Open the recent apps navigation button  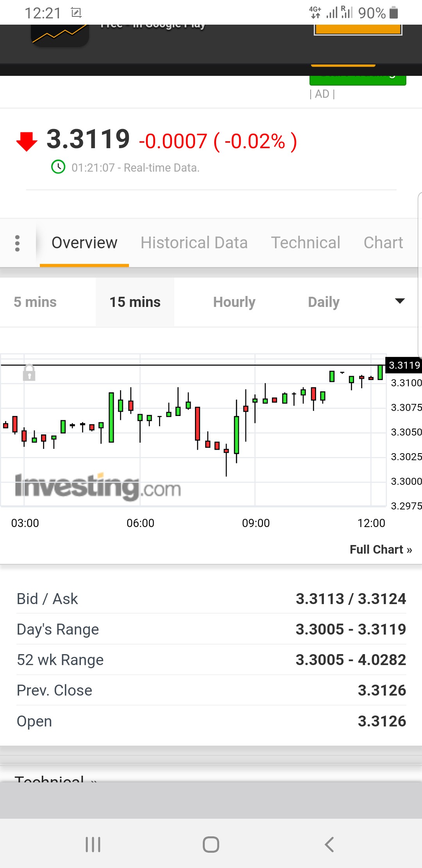pos(93,844)
